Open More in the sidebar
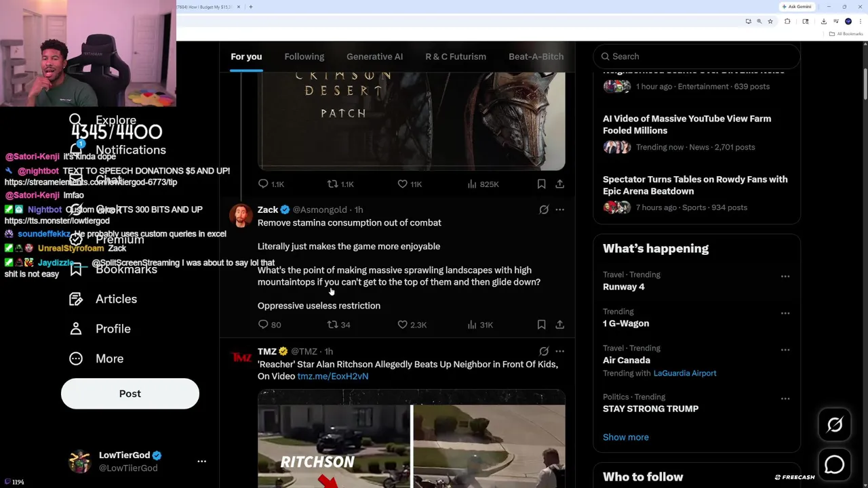This screenshot has height=488, width=868. coord(96,359)
